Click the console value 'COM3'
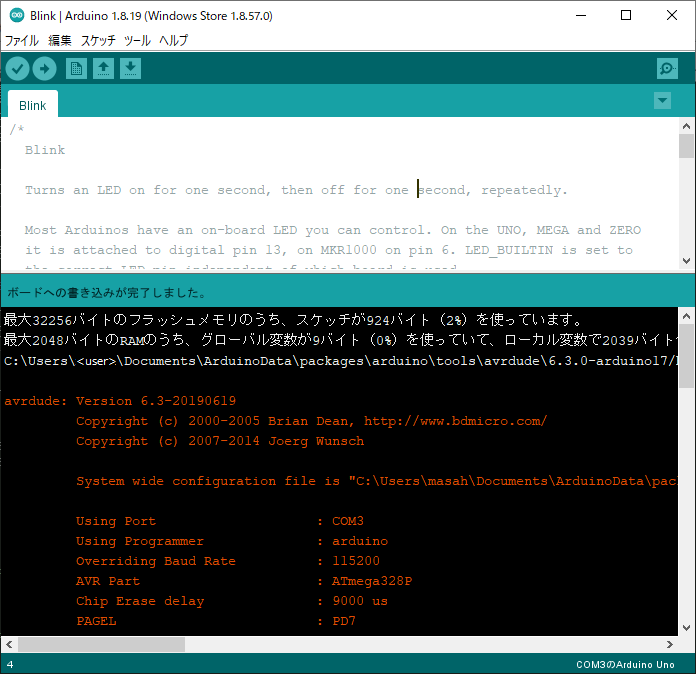 [348, 521]
